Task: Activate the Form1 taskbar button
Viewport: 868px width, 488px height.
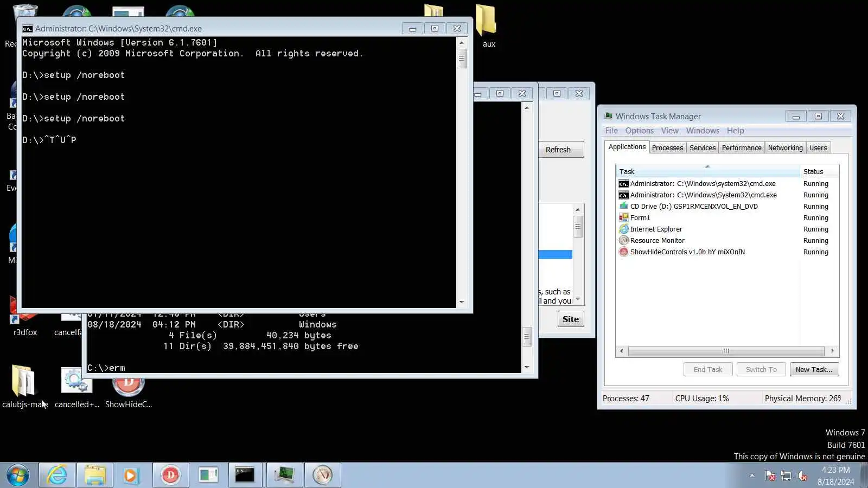Action: pyautogui.click(x=208, y=475)
